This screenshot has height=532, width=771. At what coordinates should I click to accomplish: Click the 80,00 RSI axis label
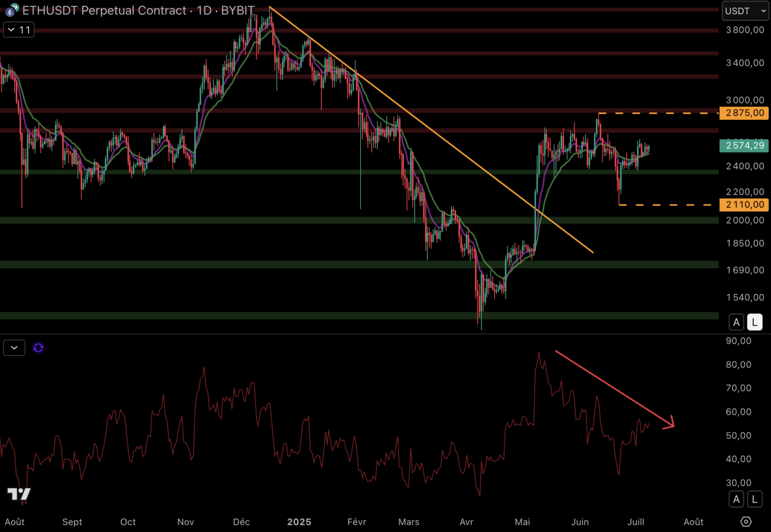click(738, 365)
